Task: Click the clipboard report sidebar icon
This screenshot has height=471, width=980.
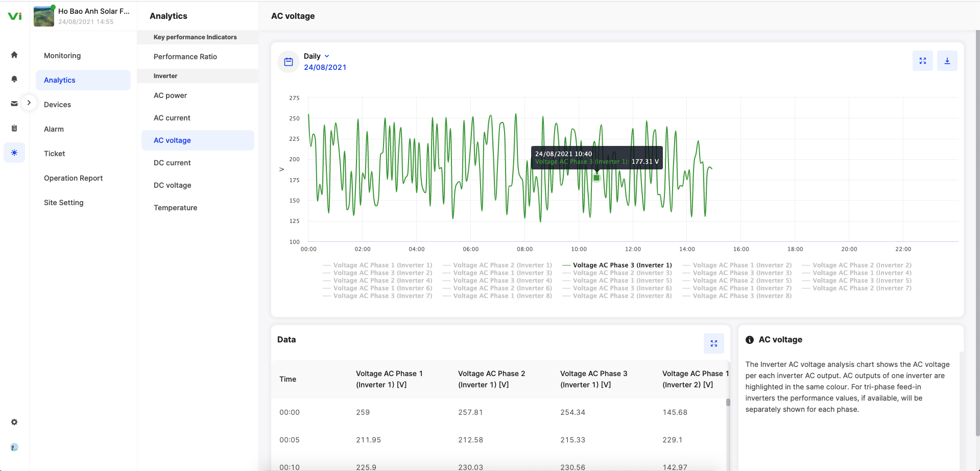Action: 14,128
